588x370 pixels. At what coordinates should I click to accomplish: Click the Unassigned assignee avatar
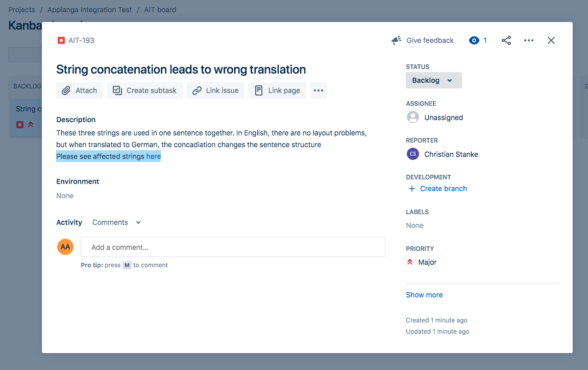(413, 117)
